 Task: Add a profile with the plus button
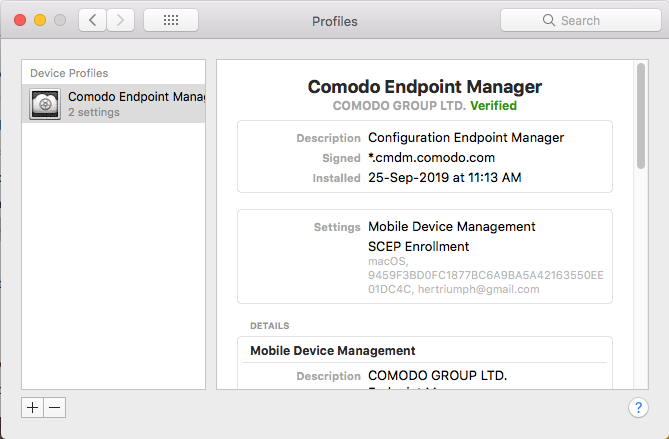[32, 407]
